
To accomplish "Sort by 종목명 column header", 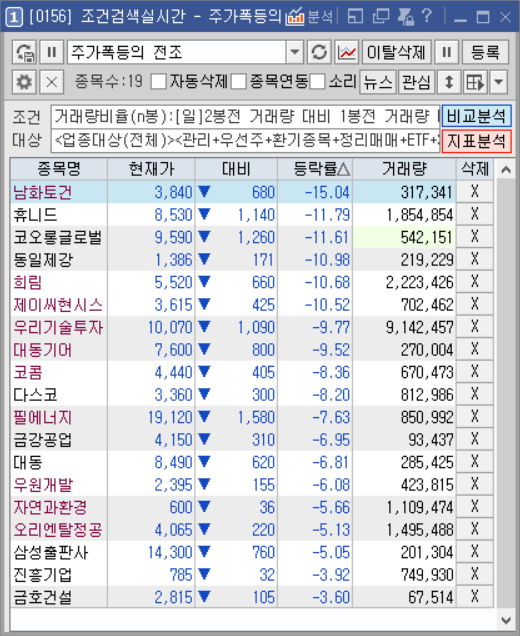I will 59,169.
